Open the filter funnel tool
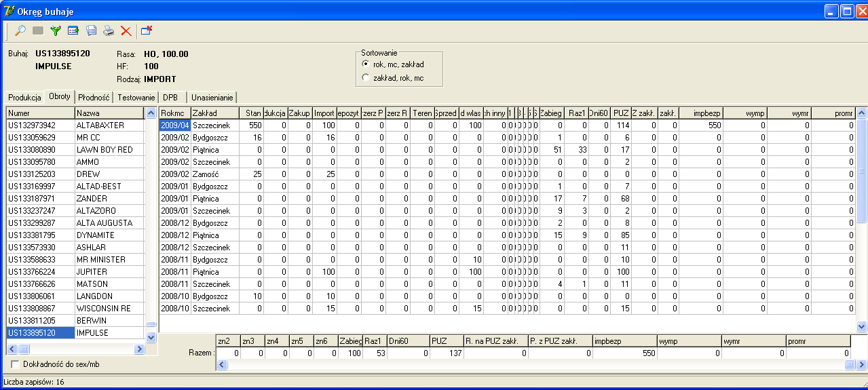Image resolution: width=868 pixels, height=390 pixels. [56, 31]
